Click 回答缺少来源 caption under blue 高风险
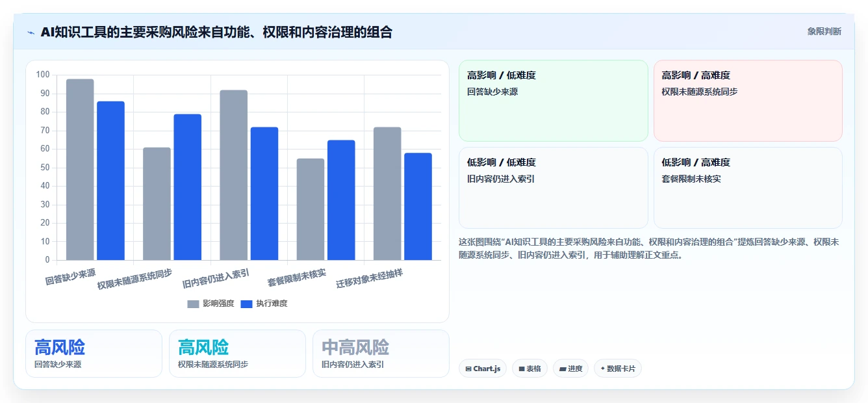Screen dimensions: 868x403 pyautogui.click(x=58, y=365)
